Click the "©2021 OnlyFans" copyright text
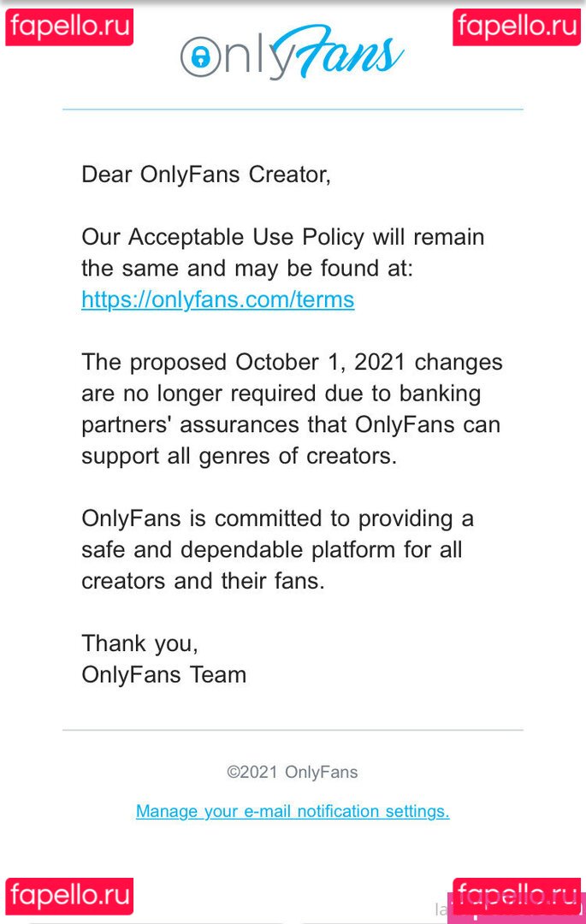Screen dimensions: 586x924 293,772
